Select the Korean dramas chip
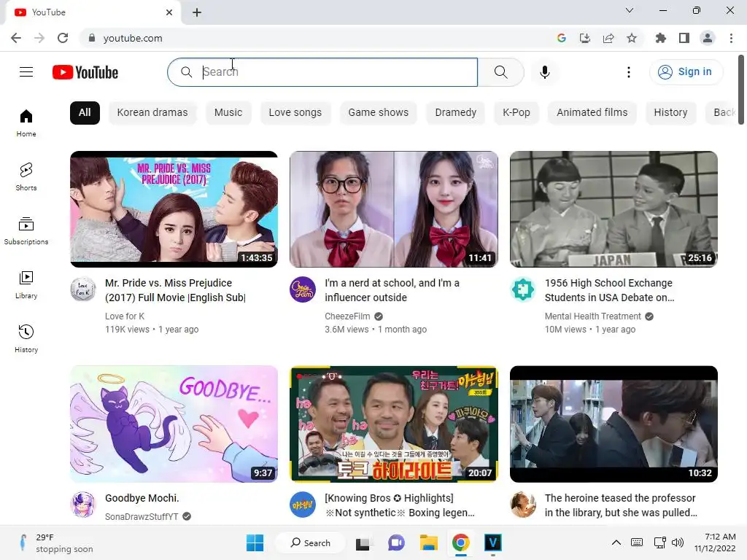The height and width of the screenshot is (560, 747). pos(152,113)
